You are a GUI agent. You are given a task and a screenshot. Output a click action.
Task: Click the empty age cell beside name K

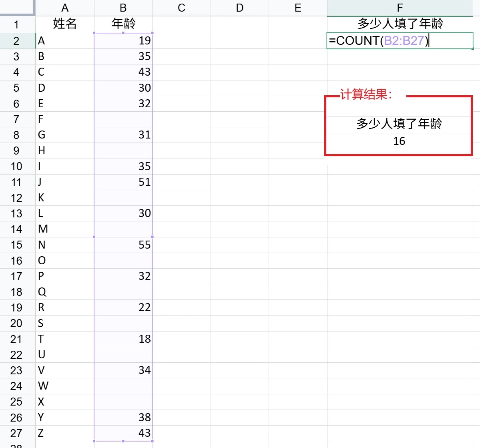[123, 198]
